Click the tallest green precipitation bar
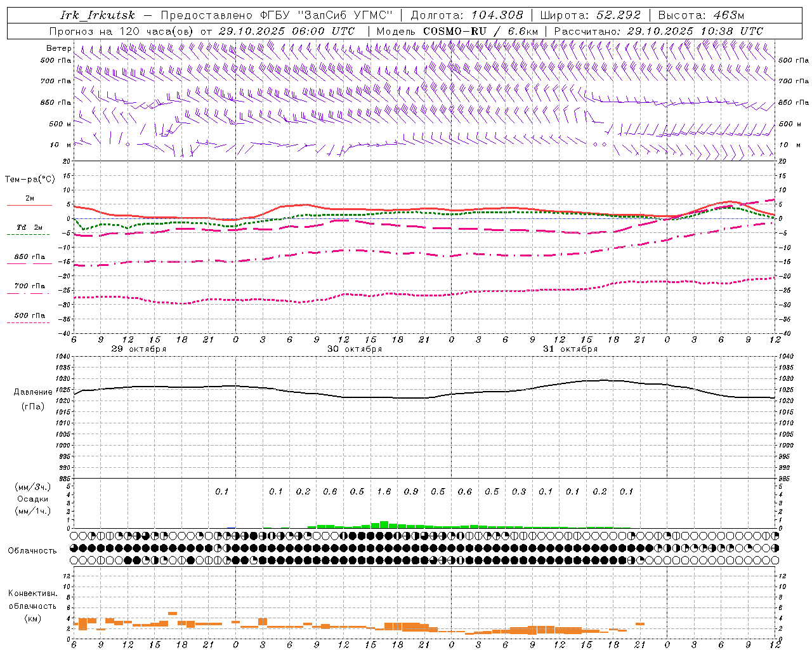 [384, 525]
